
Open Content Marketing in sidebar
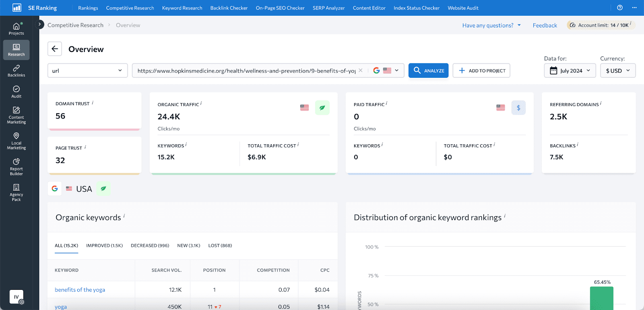point(16,115)
